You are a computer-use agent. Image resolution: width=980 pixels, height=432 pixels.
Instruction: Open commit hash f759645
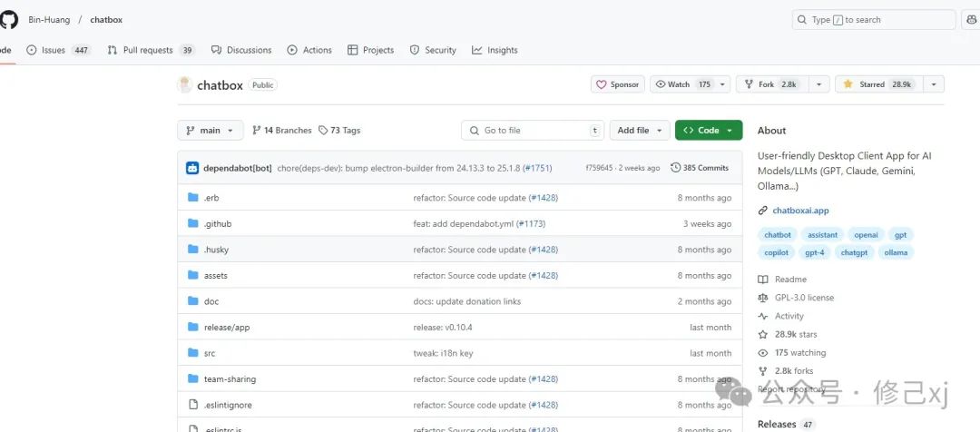coord(600,168)
